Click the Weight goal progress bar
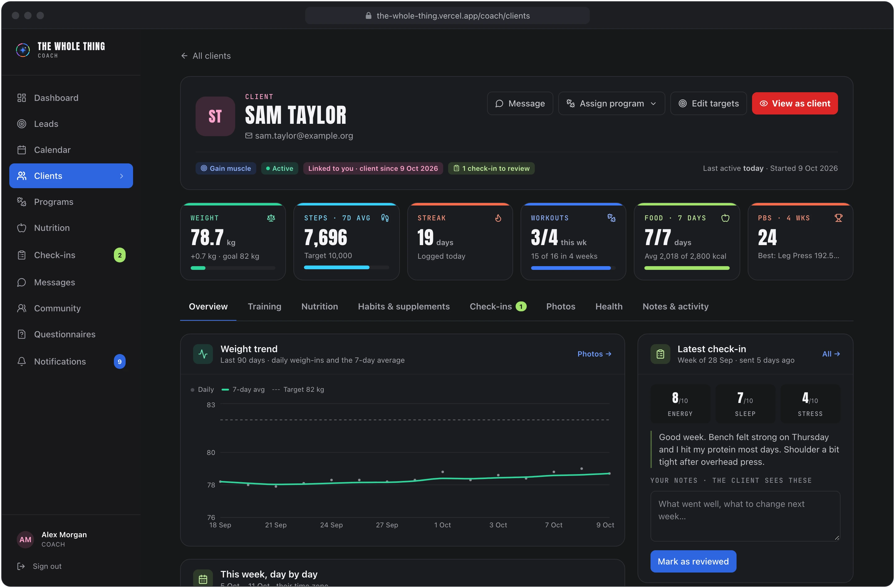The width and height of the screenshot is (895, 588). point(233,268)
